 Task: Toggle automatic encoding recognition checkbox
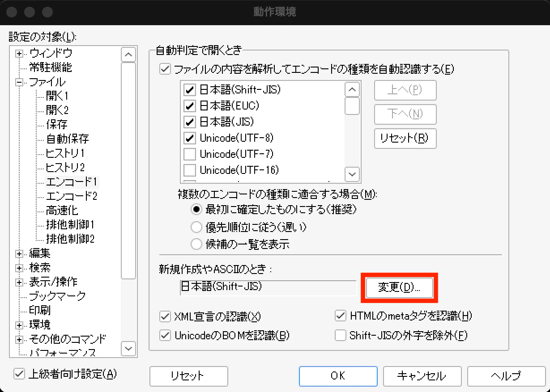[x=165, y=69]
